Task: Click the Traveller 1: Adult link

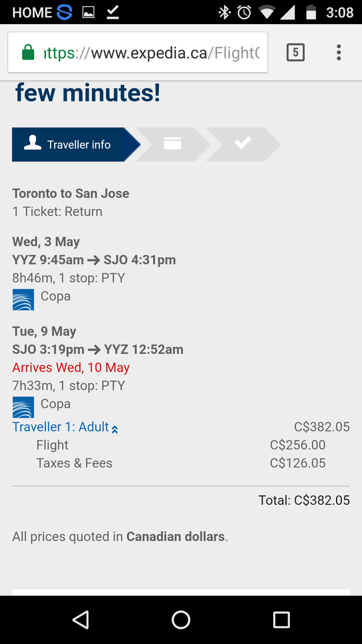Action: [60, 427]
